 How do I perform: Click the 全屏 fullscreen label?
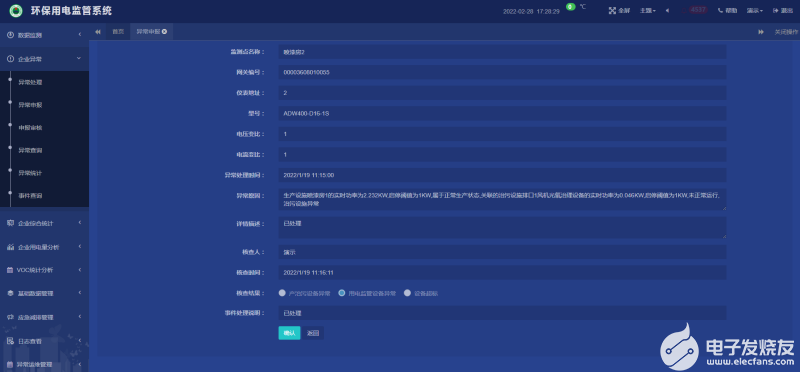click(624, 10)
